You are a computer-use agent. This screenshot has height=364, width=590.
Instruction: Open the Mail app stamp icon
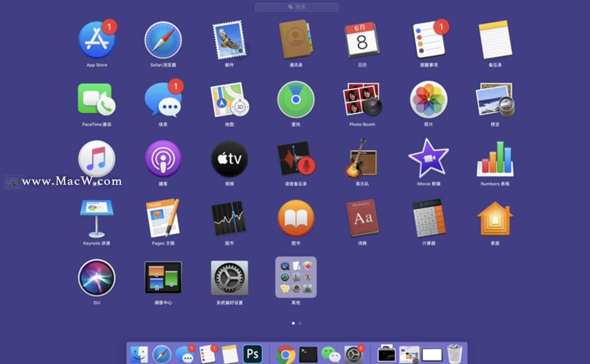[x=230, y=40]
